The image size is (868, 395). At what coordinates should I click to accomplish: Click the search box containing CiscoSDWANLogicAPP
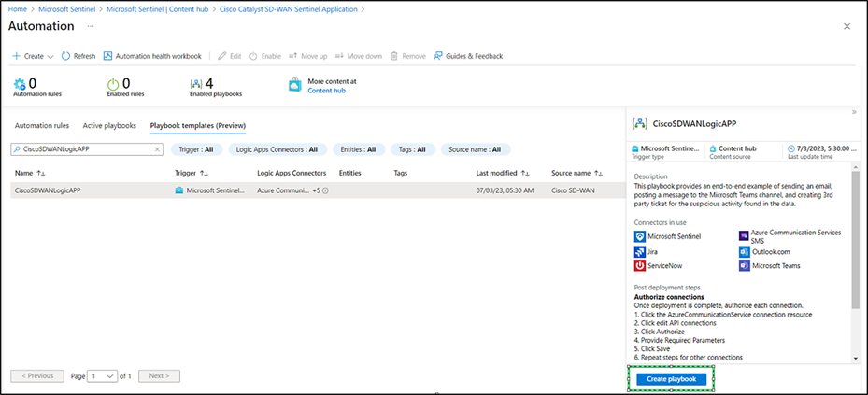click(87, 149)
